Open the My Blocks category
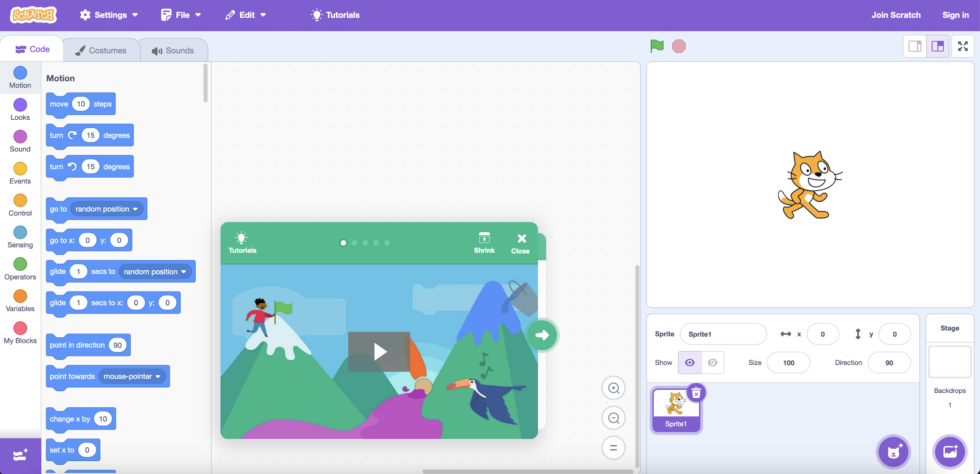The height and width of the screenshot is (474, 980). (x=20, y=333)
